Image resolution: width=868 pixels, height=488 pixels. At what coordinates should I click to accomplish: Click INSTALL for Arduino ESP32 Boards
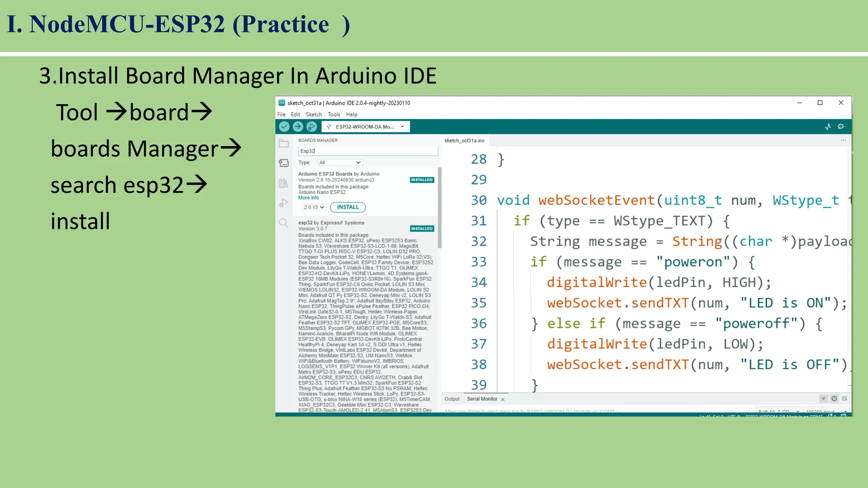point(348,207)
